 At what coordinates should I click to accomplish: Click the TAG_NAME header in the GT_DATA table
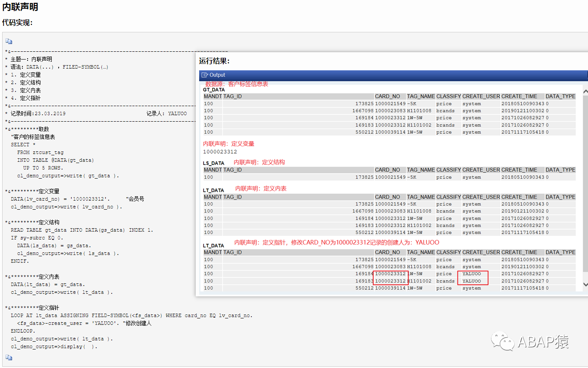[421, 96]
